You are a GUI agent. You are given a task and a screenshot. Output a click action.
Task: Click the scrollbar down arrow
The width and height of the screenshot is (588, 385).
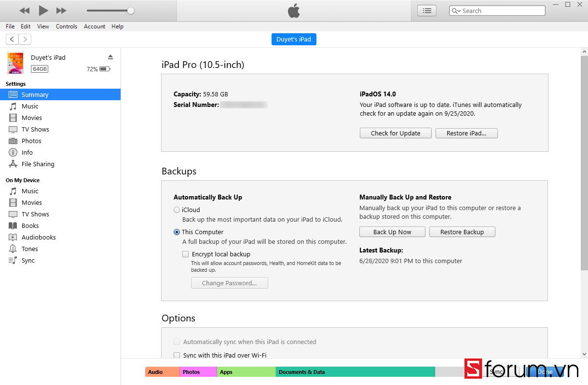point(584,354)
